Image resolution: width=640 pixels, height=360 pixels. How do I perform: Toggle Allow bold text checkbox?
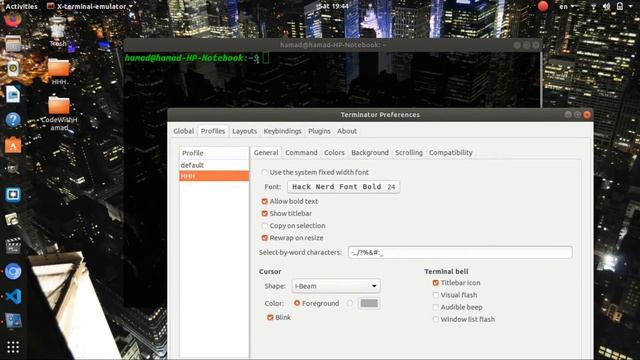point(264,201)
